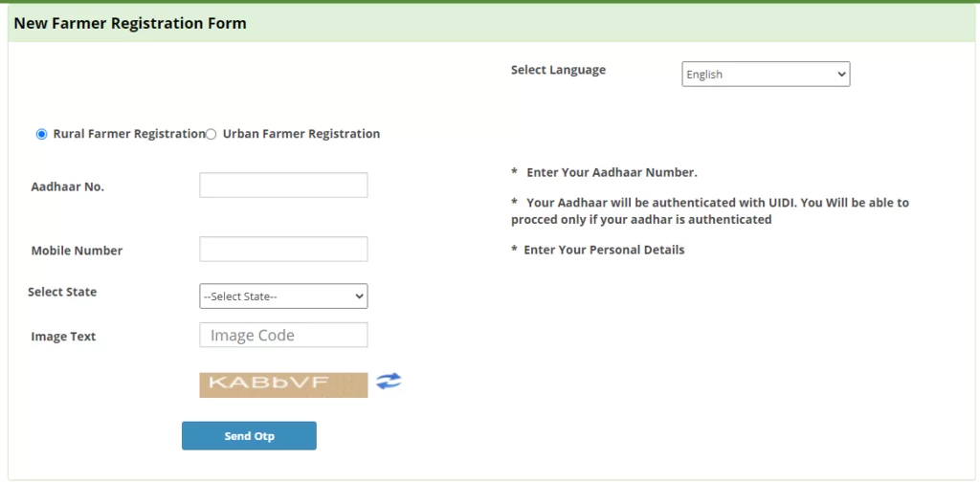Click the "Image Text" label

pyautogui.click(x=63, y=337)
